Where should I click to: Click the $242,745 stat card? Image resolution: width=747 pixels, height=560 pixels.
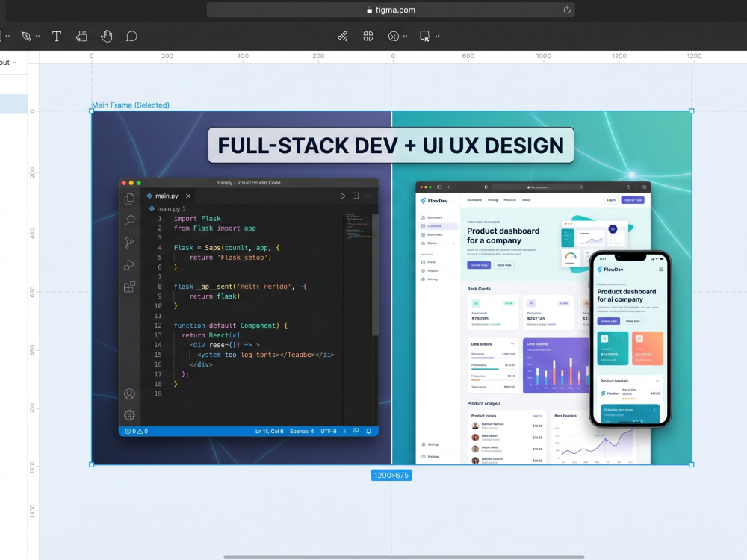(x=548, y=312)
